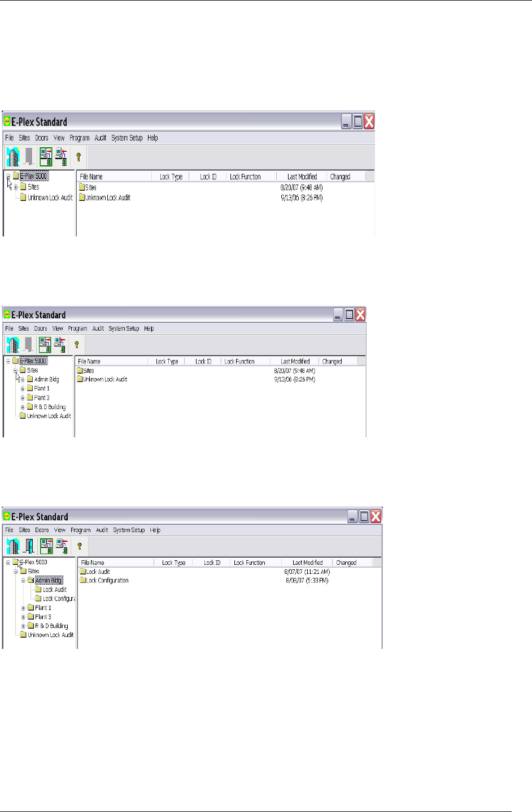Select the building Sites icon in middle window toolbar

pyautogui.click(x=12, y=344)
